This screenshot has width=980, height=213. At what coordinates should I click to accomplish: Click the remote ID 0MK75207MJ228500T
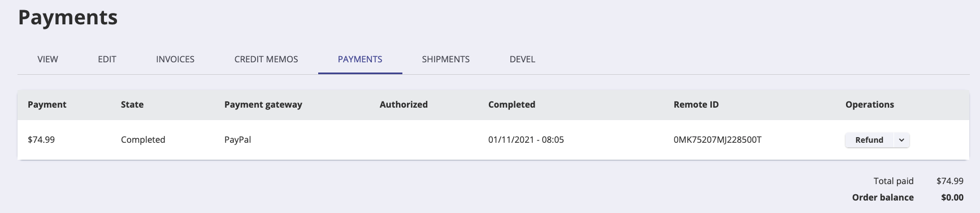pos(718,139)
